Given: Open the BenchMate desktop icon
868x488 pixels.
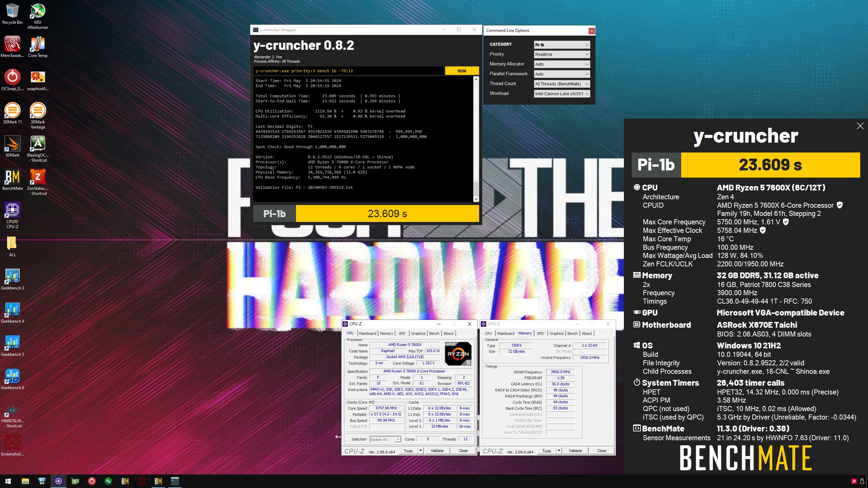Looking at the screenshot, I should 13,180.
